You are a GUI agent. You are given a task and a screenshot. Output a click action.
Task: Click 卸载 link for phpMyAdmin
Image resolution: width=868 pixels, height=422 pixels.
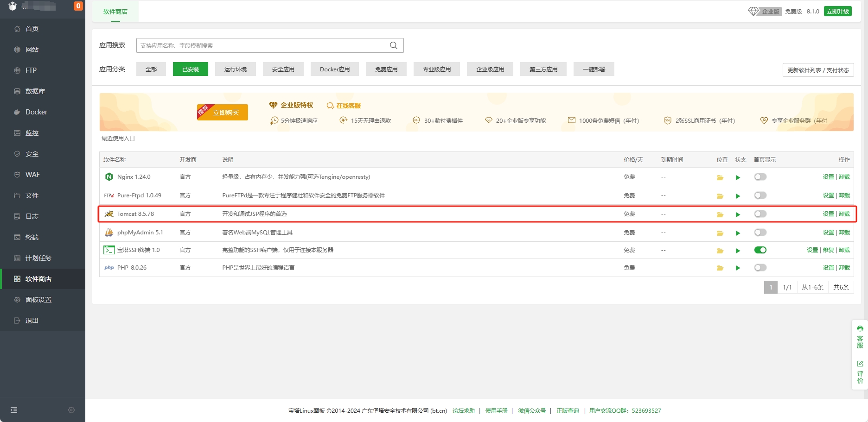pyautogui.click(x=844, y=232)
